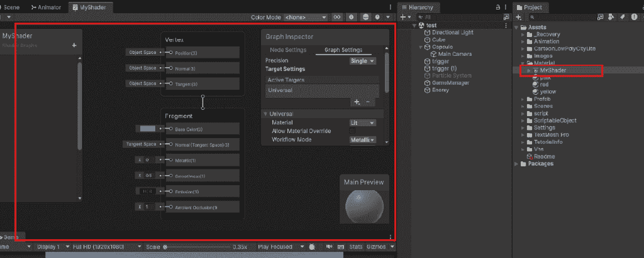Expand the MyShader asset arrow in Project
This screenshot has width=644, height=258.
528,70
